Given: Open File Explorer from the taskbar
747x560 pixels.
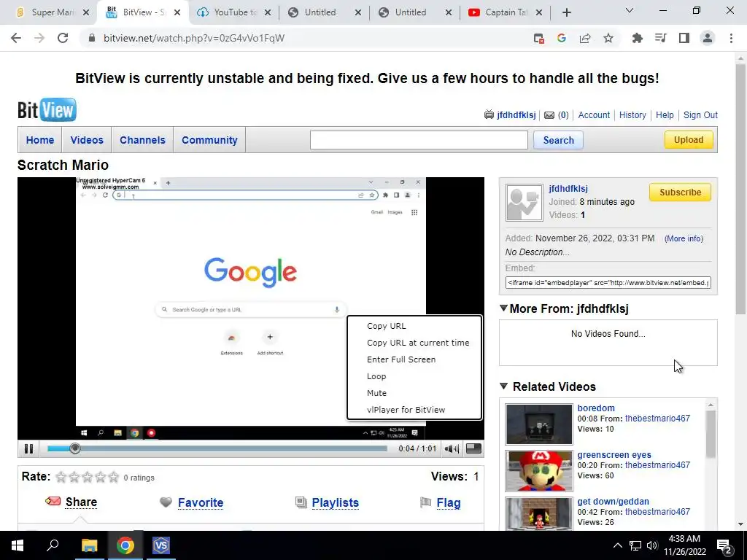Looking at the screenshot, I should (89, 545).
